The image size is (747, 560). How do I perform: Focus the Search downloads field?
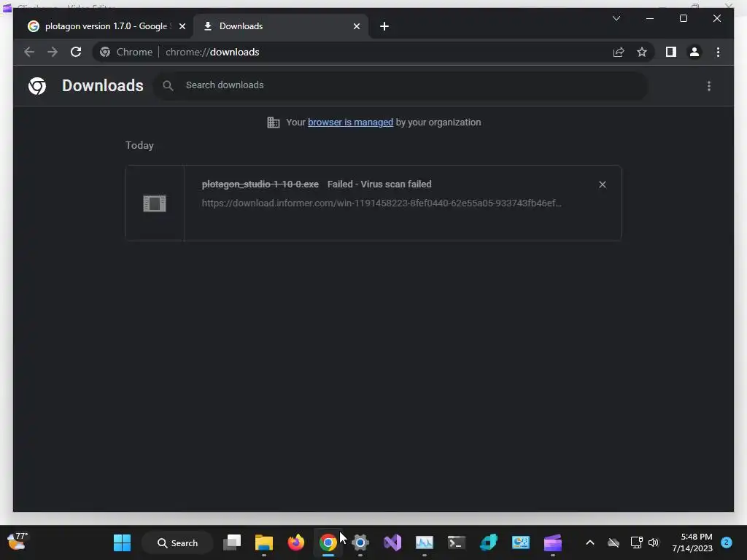pyautogui.click(x=400, y=85)
